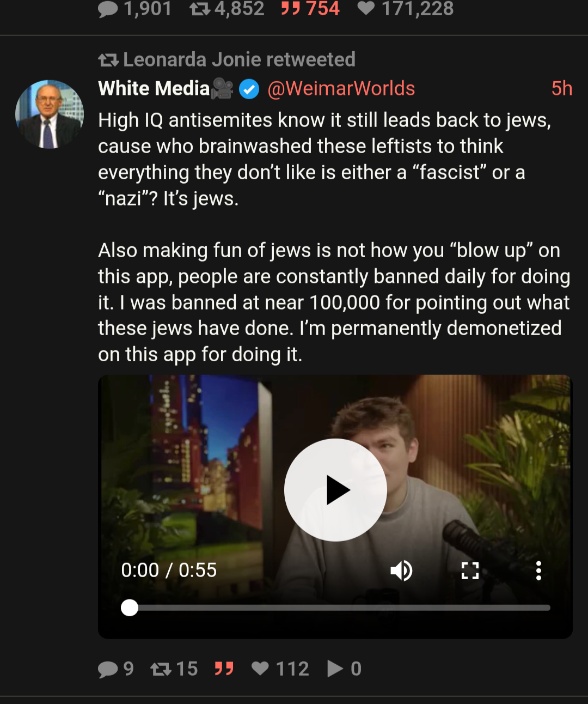
Task: Play the embedded 0:55 video
Action: click(x=335, y=490)
